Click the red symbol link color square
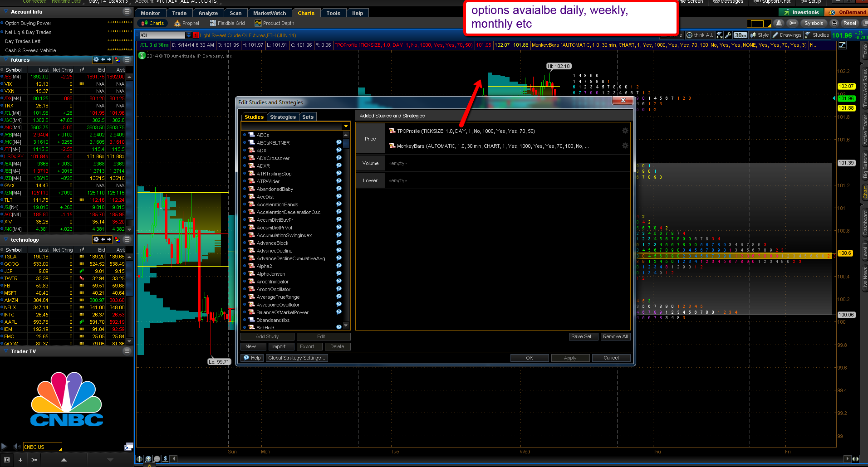Image resolution: width=868 pixels, height=467 pixels. pyautogui.click(x=196, y=35)
